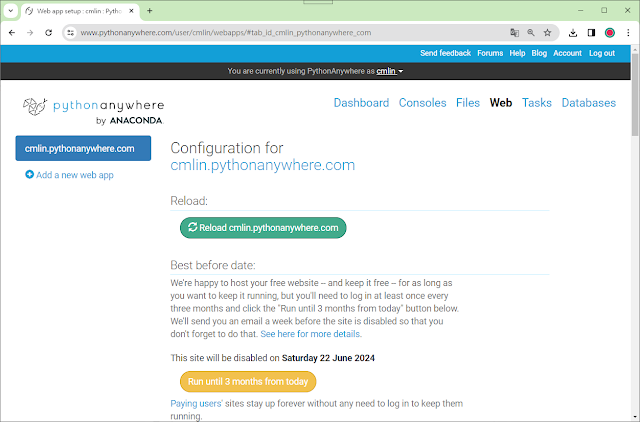The width and height of the screenshot is (640, 422).
Task: Click the Best before date heading
Action: tap(213, 265)
